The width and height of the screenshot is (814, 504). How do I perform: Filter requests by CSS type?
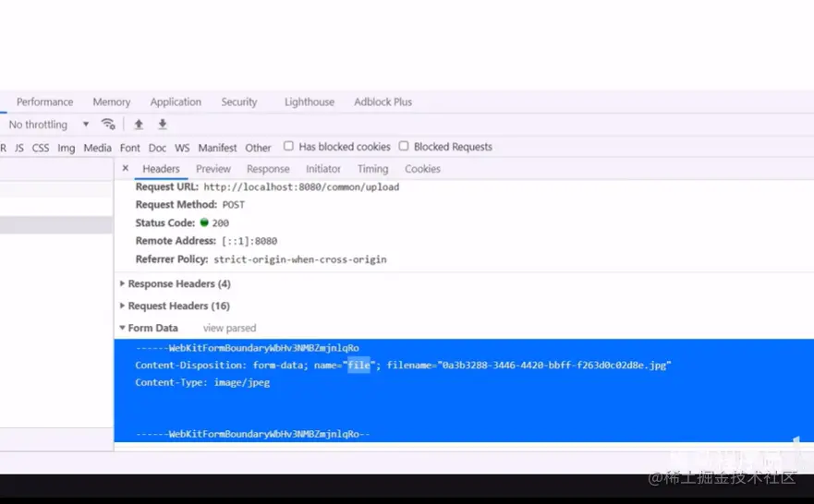point(41,148)
